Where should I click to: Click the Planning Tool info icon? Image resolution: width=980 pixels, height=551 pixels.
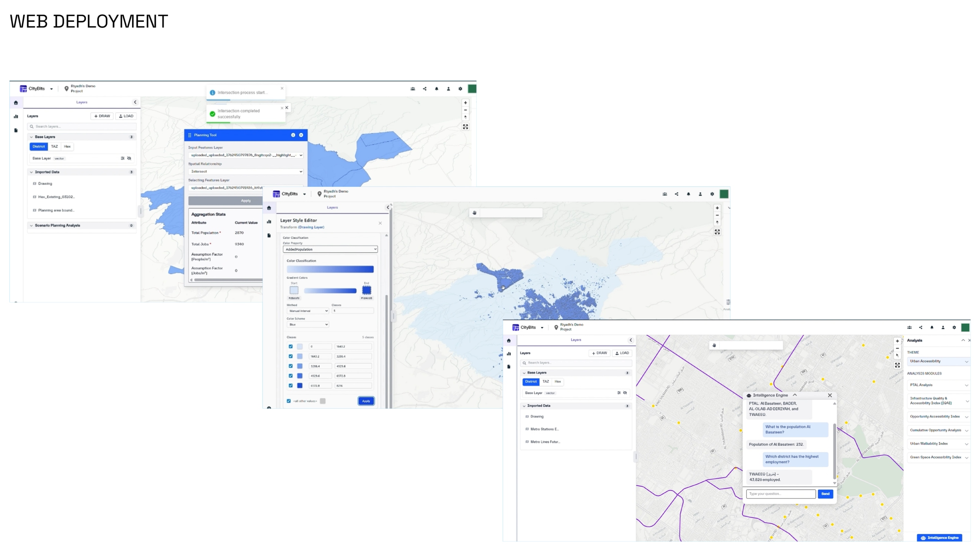point(293,135)
